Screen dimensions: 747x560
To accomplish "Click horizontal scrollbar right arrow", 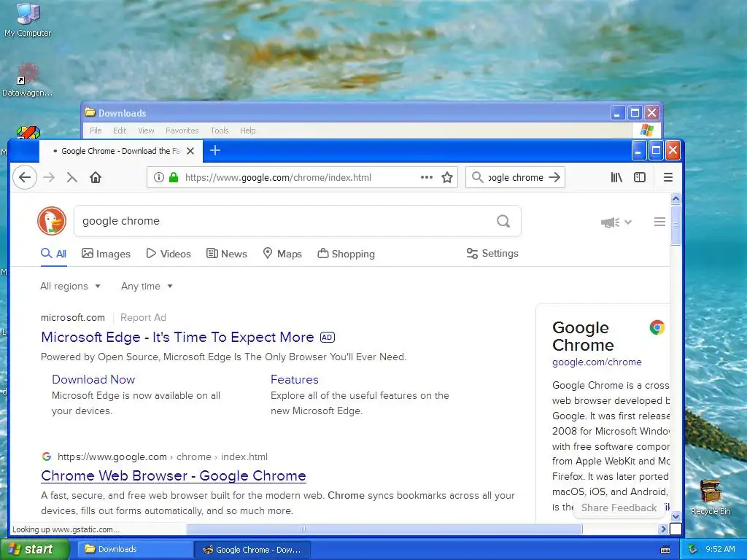I will 662,529.
